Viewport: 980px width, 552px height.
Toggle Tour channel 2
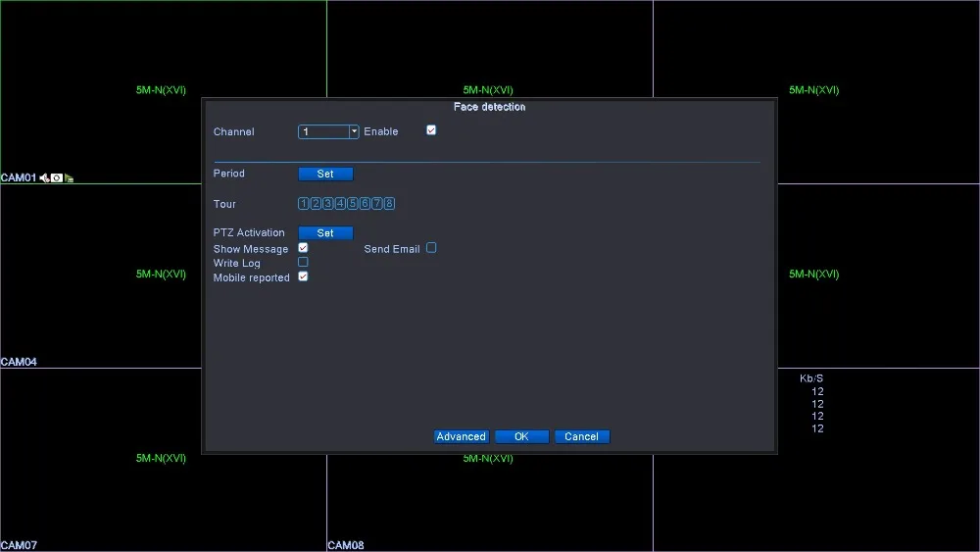(x=316, y=203)
